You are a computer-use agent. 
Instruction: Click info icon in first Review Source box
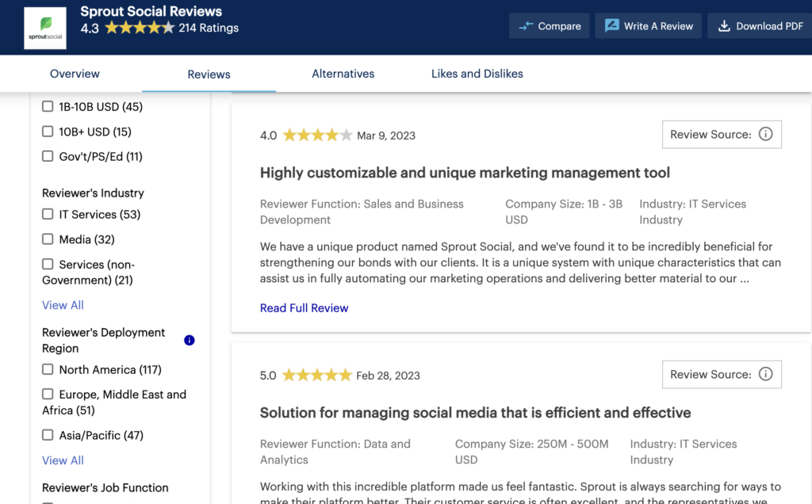pos(765,135)
